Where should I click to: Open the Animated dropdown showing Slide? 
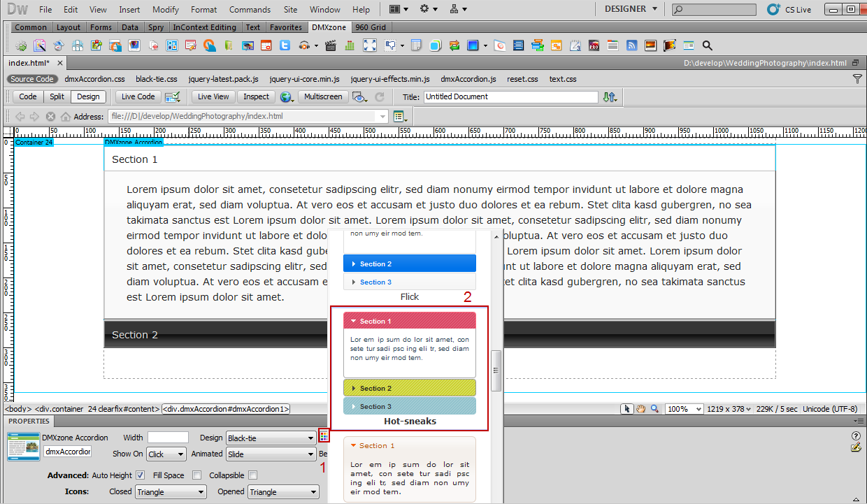[x=271, y=454]
